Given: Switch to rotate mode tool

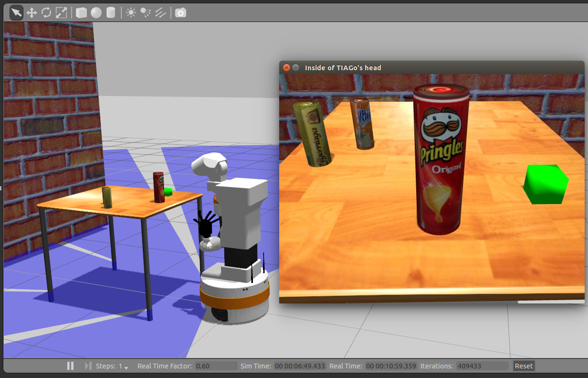Looking at the screenshot, I should point(46,12).
